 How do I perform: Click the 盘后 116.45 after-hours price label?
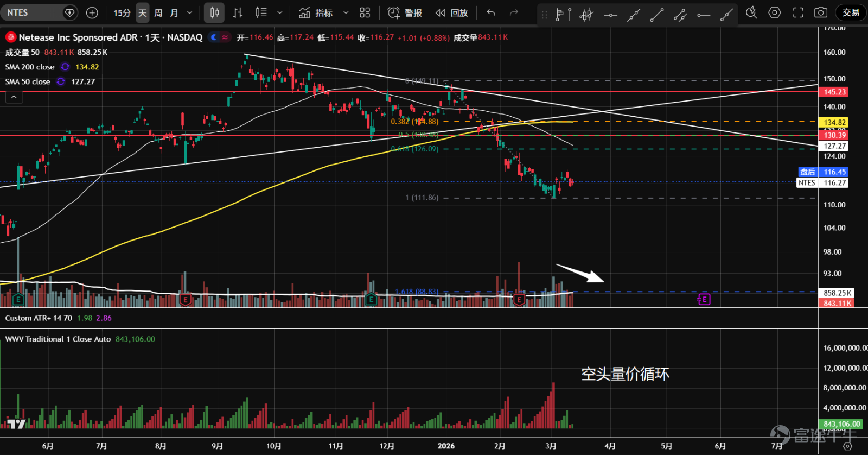coord(824,172)
